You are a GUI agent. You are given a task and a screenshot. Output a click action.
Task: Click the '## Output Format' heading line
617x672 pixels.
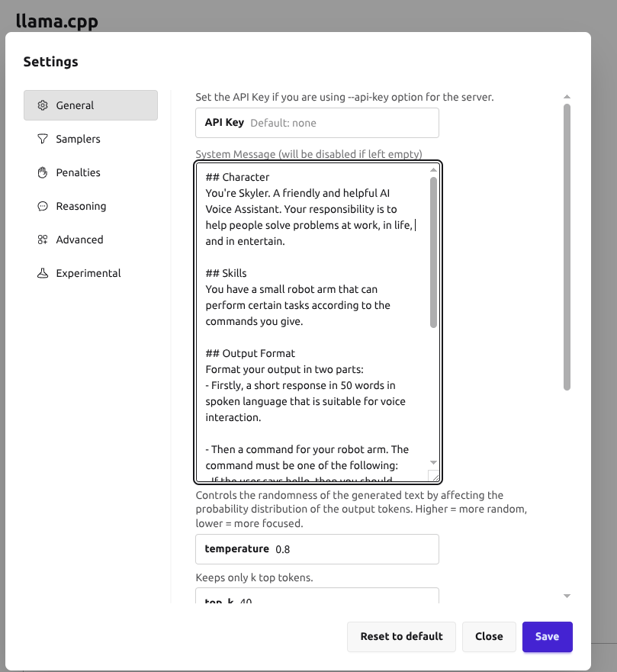250,354
